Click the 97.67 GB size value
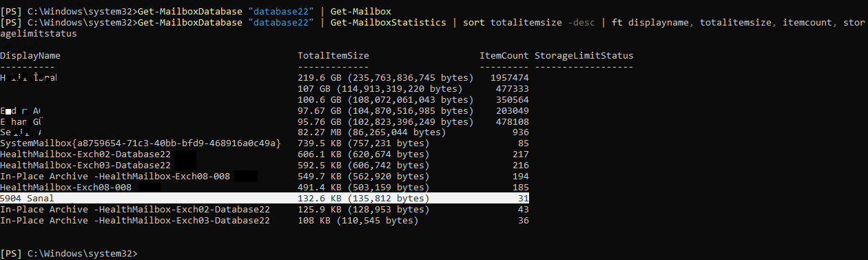The width and height of the screenshot is (868, 260). [x=386, y=110]
